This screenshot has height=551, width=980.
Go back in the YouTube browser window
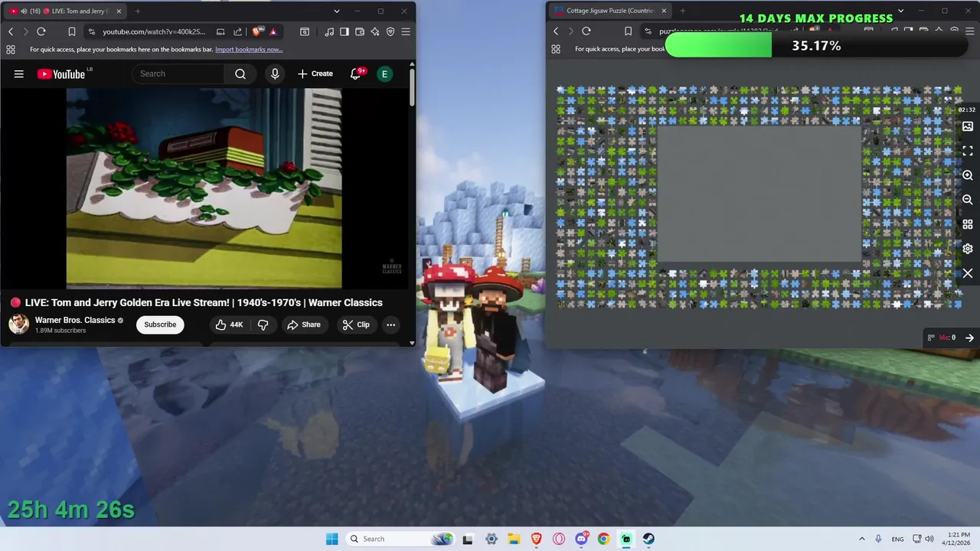click(x=11, y=31)
